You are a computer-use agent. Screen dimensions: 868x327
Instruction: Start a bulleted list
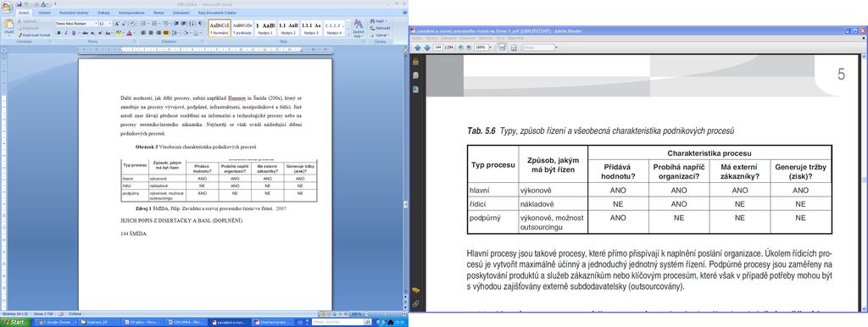point(143,24)
